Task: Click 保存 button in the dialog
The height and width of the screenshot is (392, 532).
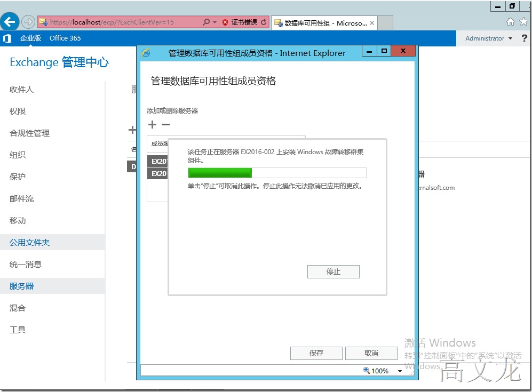Action: tap(316, 353)
